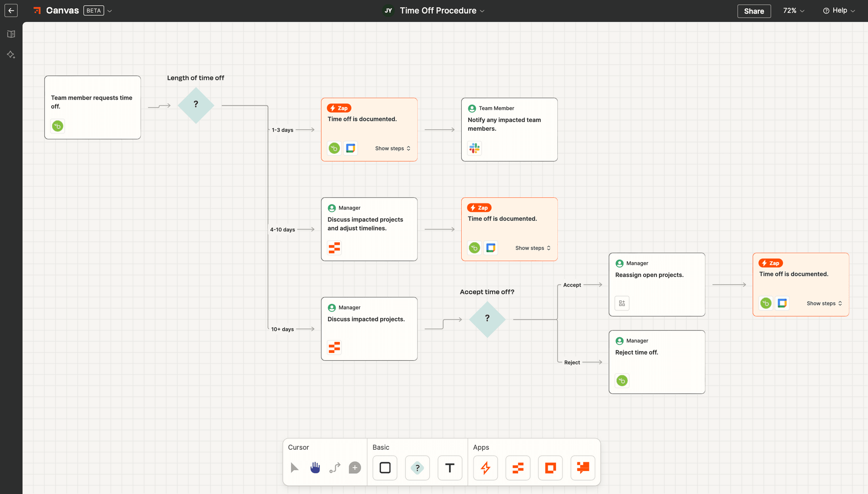This screenshot has height=494, width=868.
Task: Expand 'Show steps' on first Zap card
Action: click(391, 148)
